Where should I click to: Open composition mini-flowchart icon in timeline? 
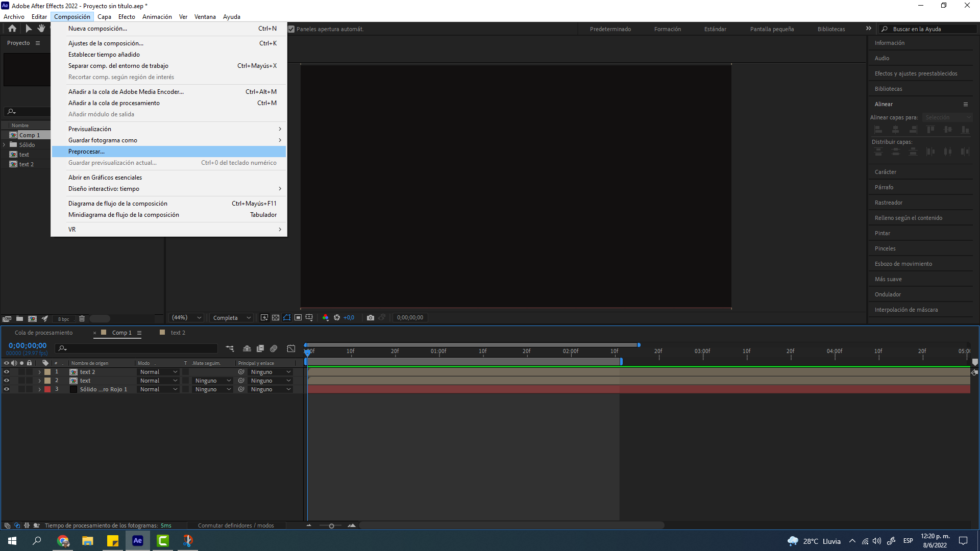click(x=230, y=348)
